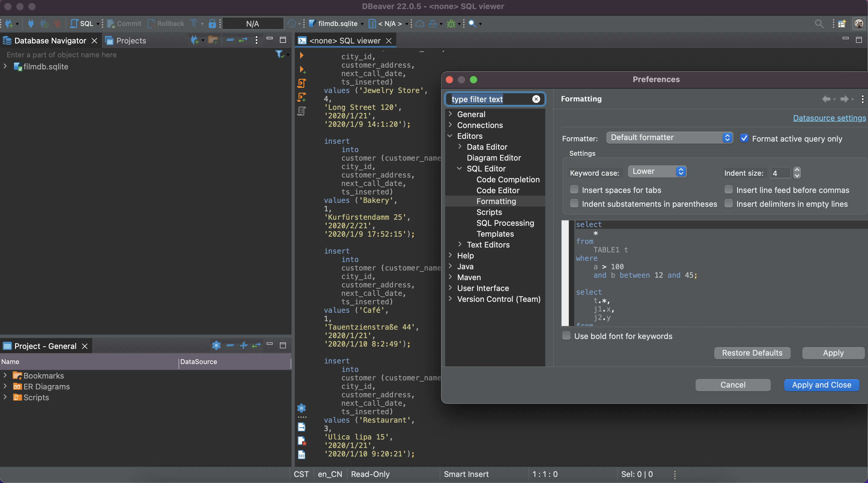Image resolution: width=868 pixels, height=483 pixels.
Task: Execute the SQL statement with the orange play icon
Action: (x=302, y=55)
